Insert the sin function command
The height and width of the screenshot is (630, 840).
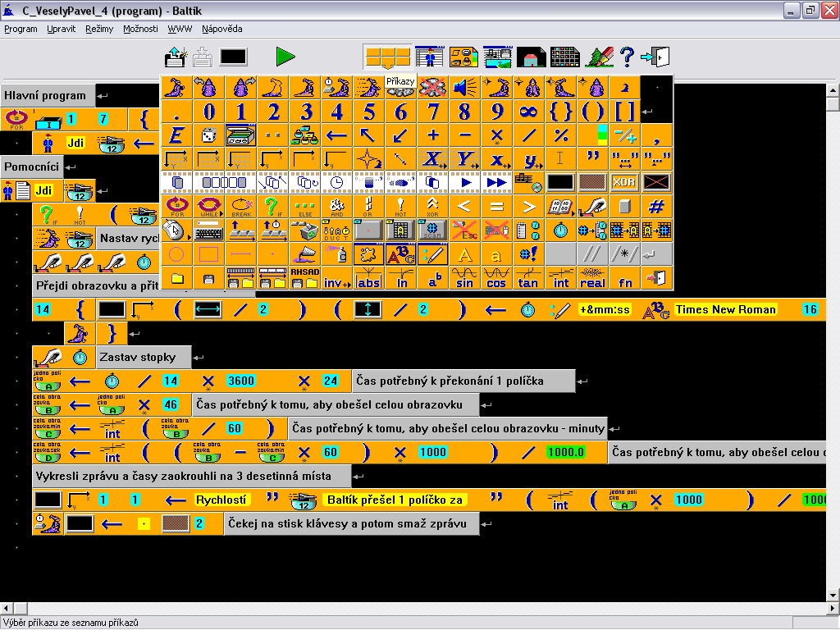(464, 278)
